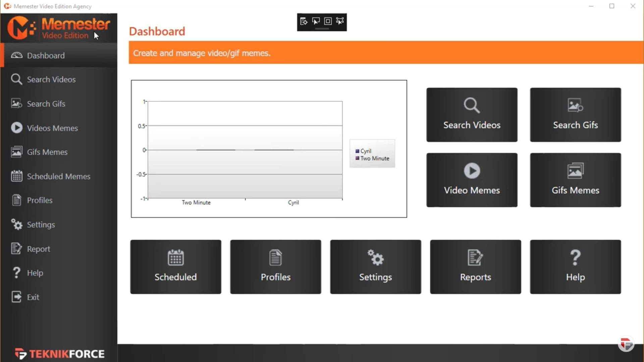Open Help from the left sidebar
This screenshot has width=644, height=362.
(x=59, y=273)
